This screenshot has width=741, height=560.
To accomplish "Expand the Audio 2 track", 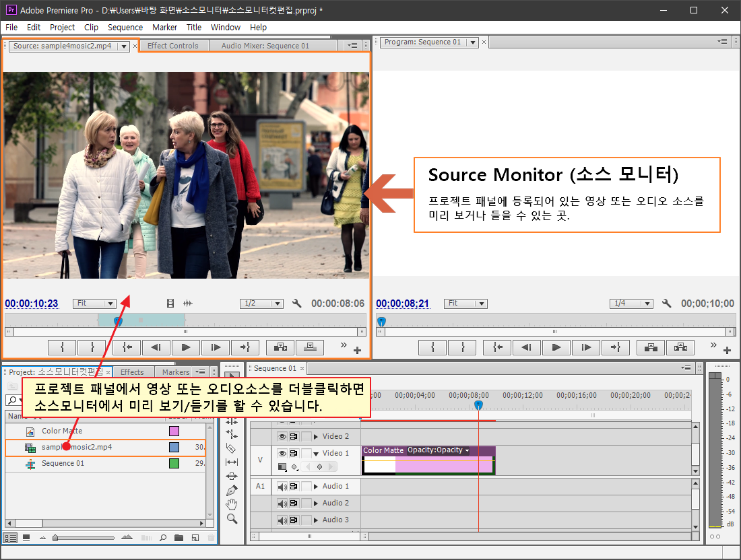I will (316, 503).
